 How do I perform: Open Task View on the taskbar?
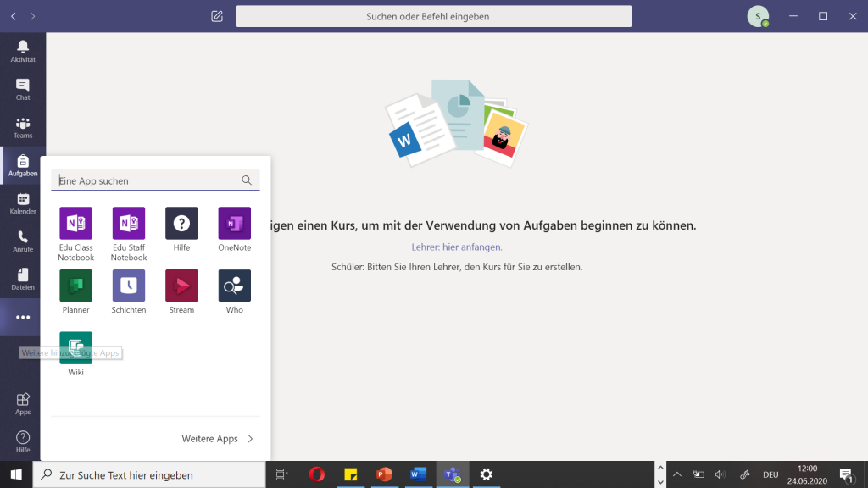[281, 474]
